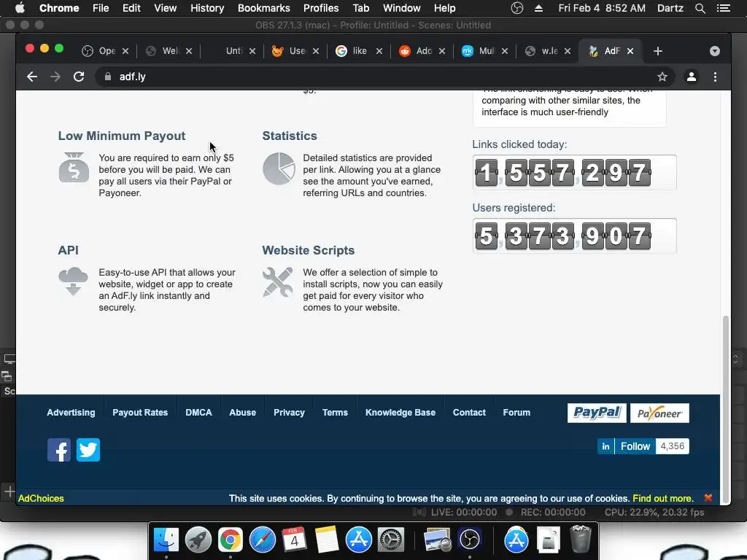Open OBS from the Dock
747x560 pixels.
pos(470,540)
